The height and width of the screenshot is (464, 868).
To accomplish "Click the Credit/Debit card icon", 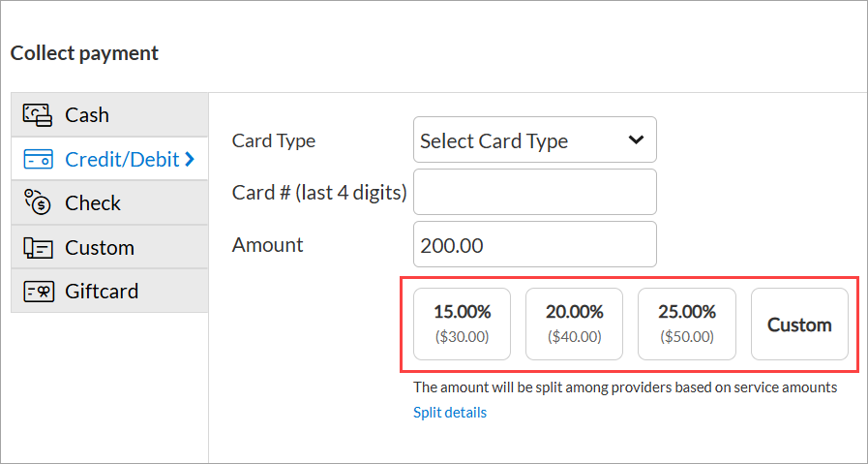I will (38, 160).
